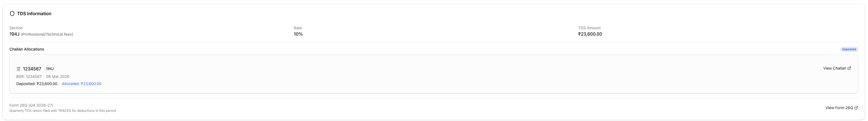Click the external-link icon beside View Form 26Q
This screenshot has height=121, width=868.
[856, 108]
